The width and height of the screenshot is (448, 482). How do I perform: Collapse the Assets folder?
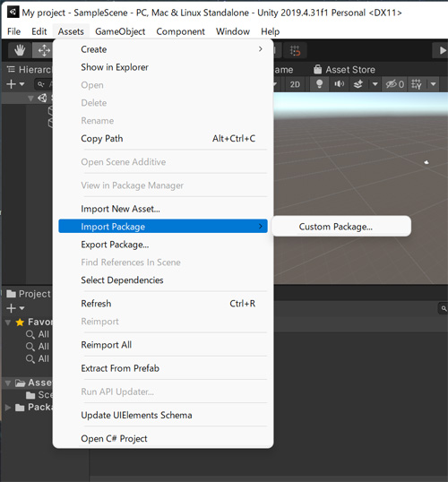(x=8, y=383)
